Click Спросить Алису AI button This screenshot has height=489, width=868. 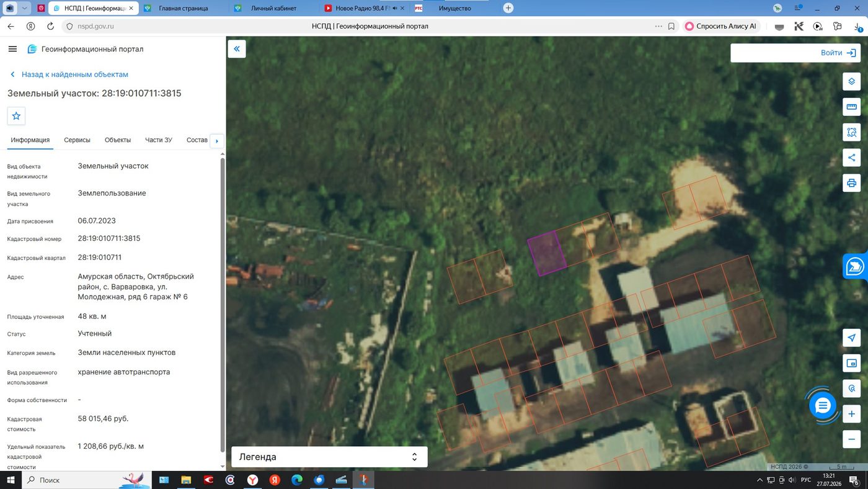click(720, 27)
